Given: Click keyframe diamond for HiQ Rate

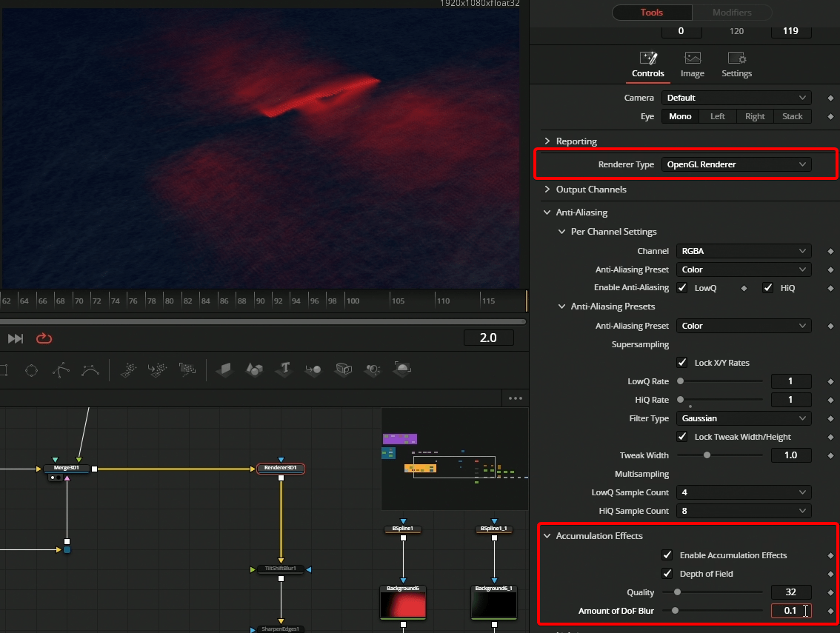Looking at the screenshot, I should [830, 400].
